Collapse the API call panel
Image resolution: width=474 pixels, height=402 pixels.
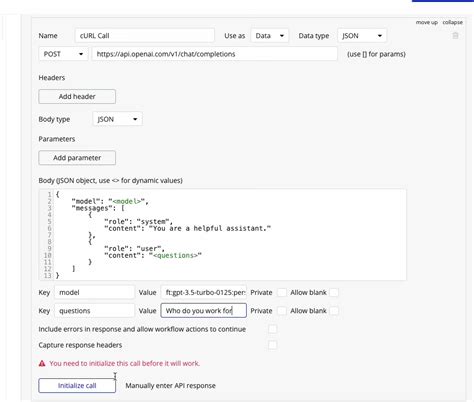click(452, 22)
